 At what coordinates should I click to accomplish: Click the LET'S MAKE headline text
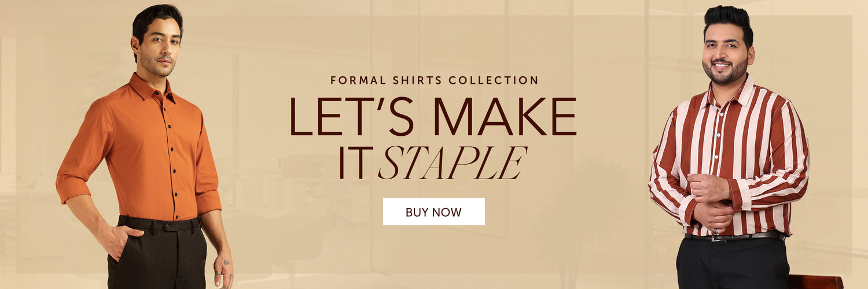(433, 117)
